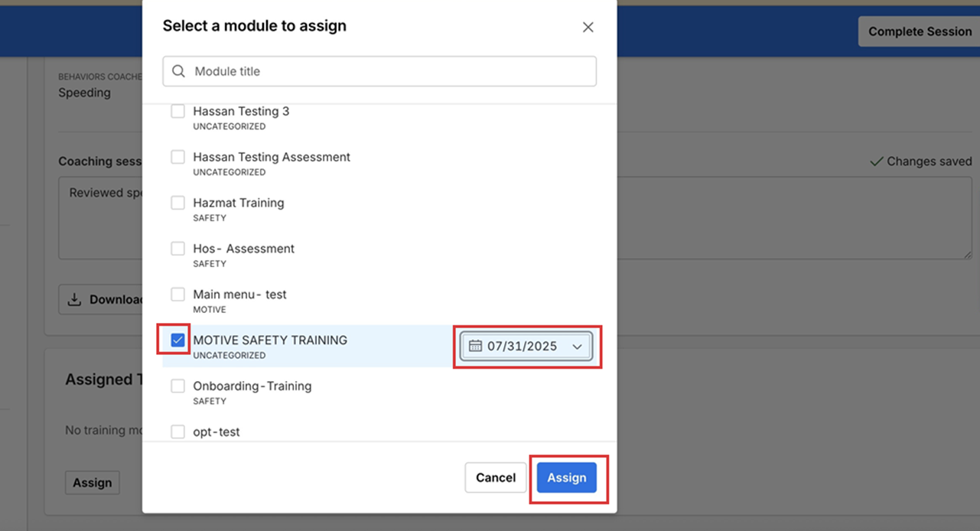Click the search magnifier icon

[x=179, y=71]
